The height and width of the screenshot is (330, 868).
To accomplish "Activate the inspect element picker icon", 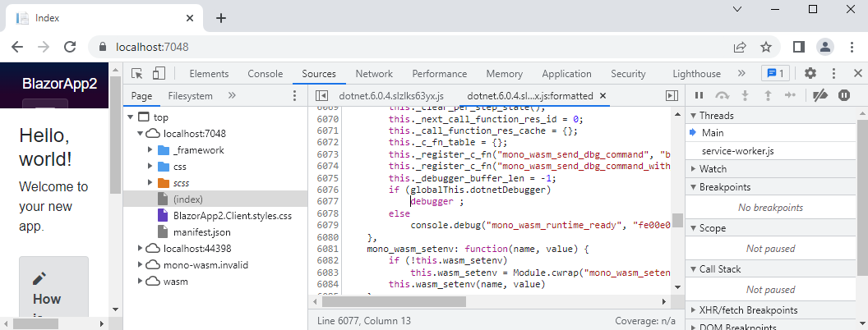I will [137, 74].
